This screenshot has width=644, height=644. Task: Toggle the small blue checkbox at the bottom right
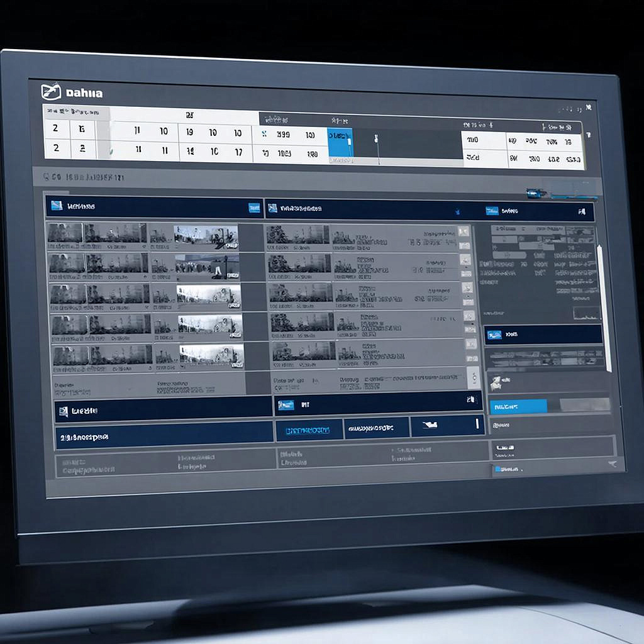click(497, 469)
